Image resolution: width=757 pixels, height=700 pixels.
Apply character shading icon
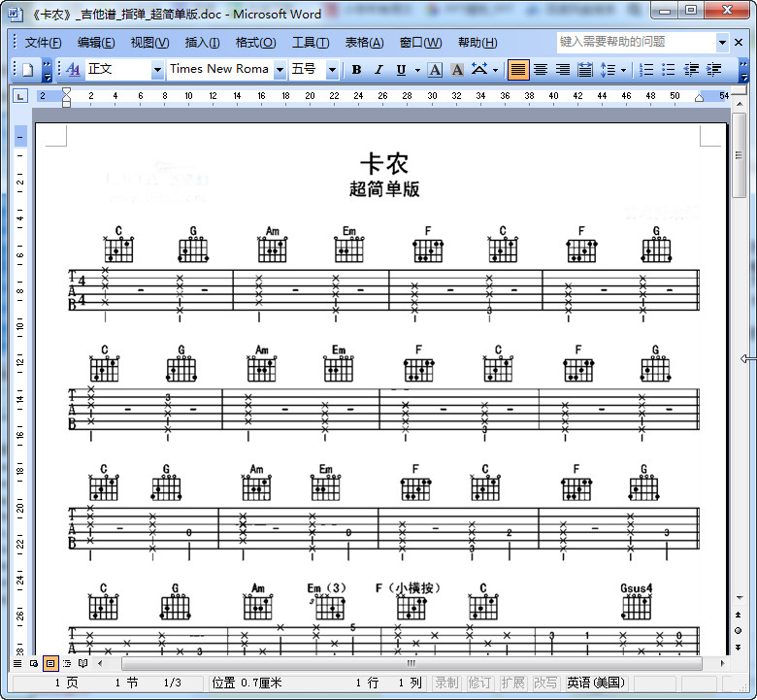pos(457,70)
